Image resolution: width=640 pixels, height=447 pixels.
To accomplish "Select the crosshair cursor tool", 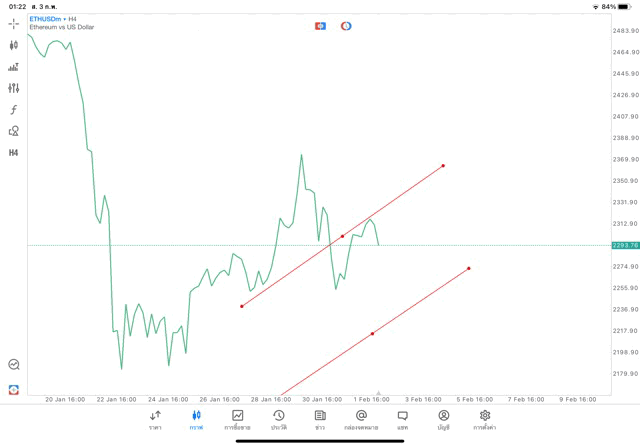I will [x=14, y=23].
